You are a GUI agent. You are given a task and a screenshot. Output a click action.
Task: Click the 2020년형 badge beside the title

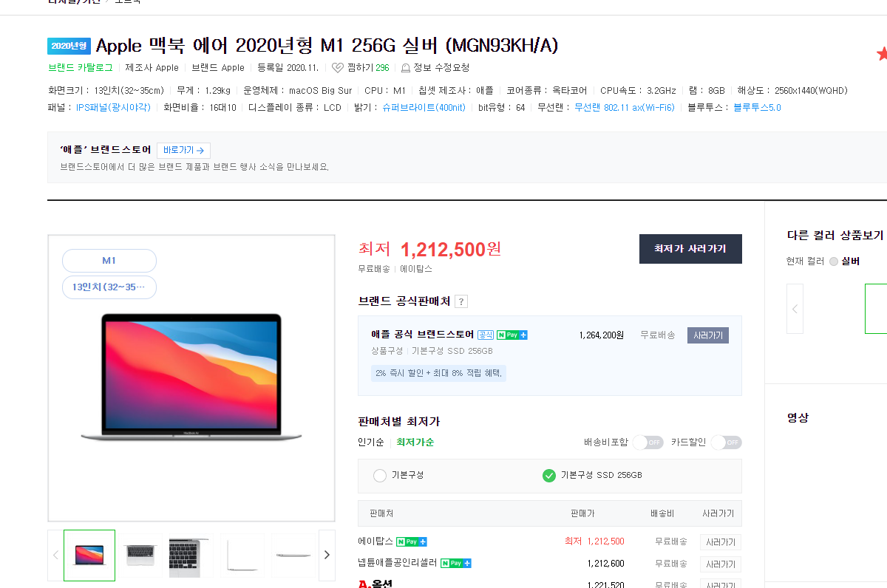coord(69,46)
